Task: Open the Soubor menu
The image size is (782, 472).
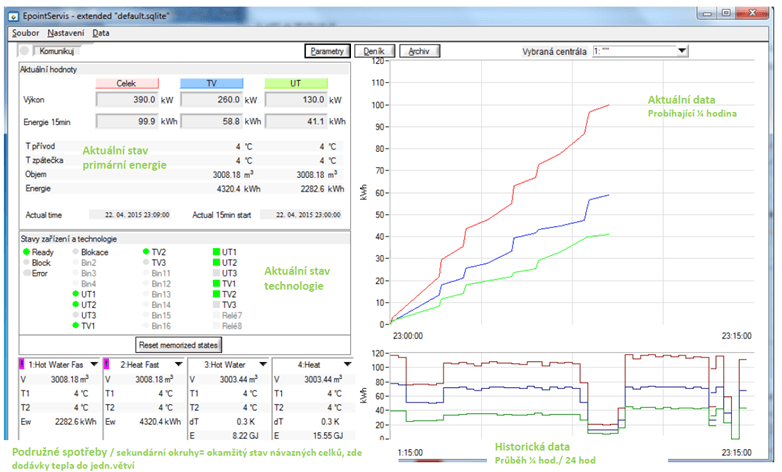Action: coord(25,33)
